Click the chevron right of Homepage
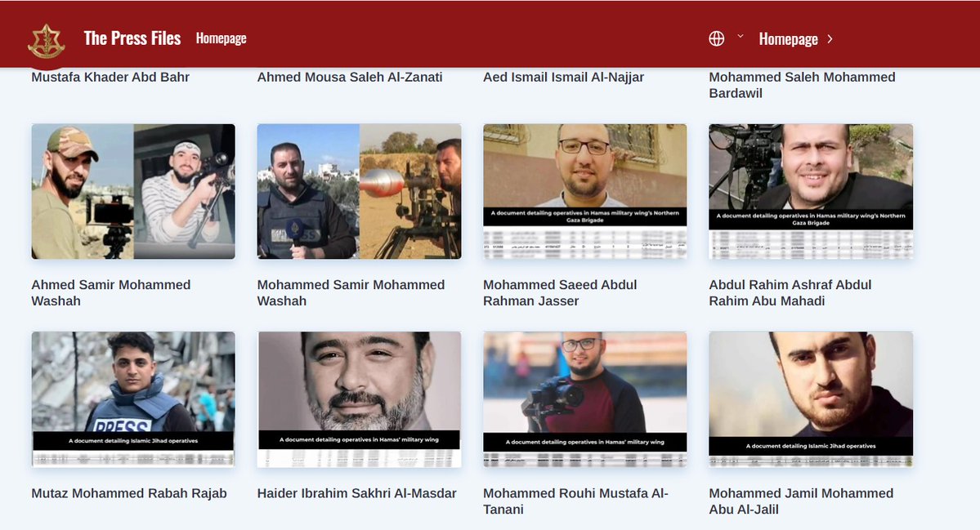The height and width of the screenshot is (530, 980). point(830,38)
